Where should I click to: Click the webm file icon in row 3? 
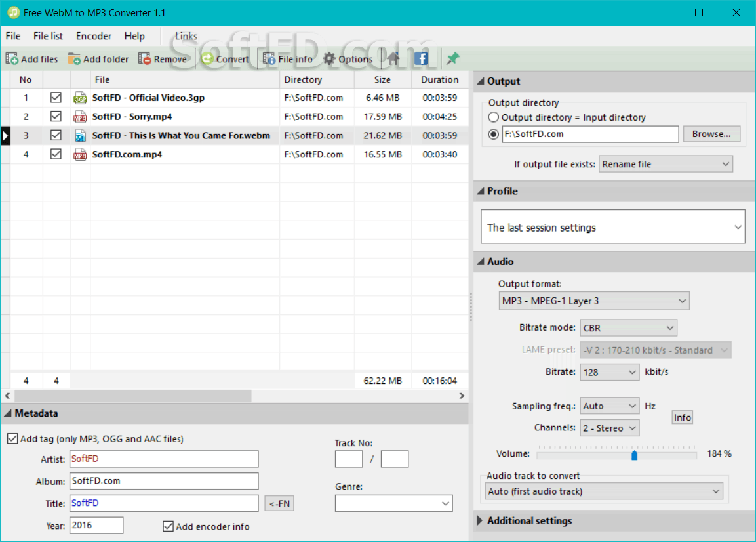click(x=80, y=136)
